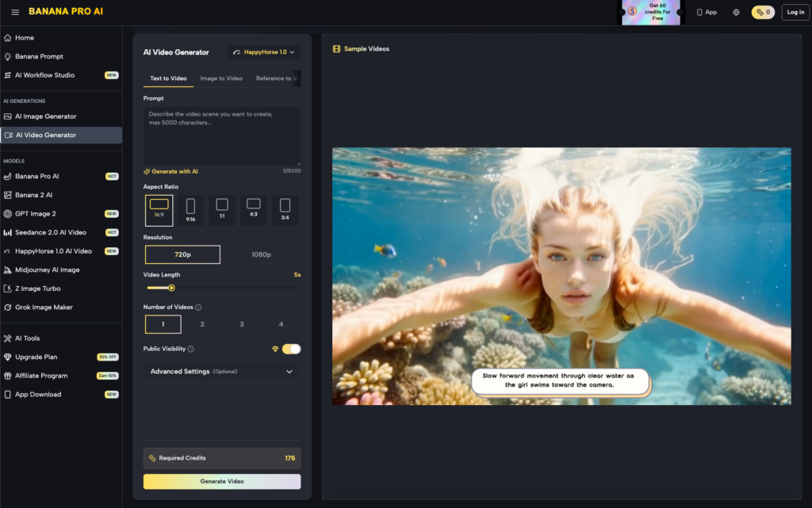Select 16:9 aspect ratio
812x508 pixels.
coord(159,210)
